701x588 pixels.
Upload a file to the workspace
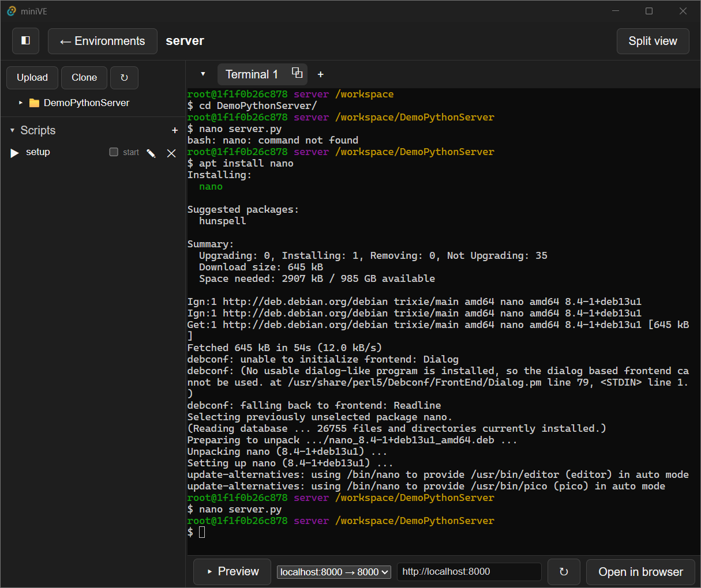pyautogui.click(x=32, y=77)
